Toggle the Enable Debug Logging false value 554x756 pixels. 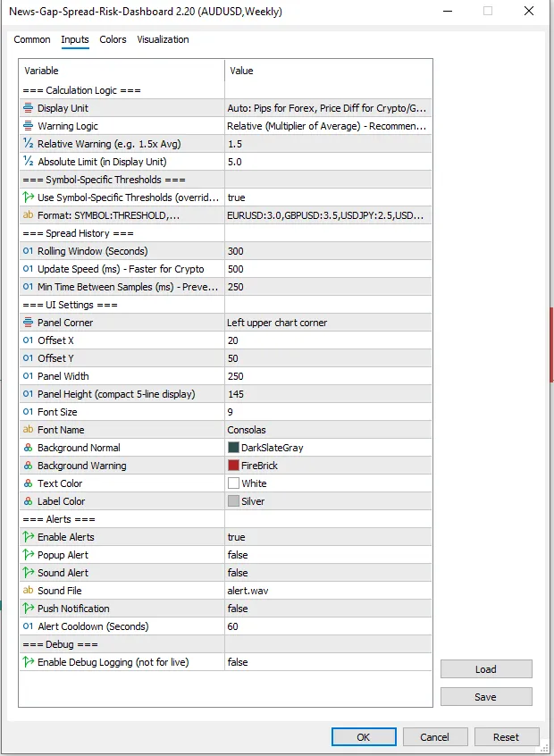point(328,662)
